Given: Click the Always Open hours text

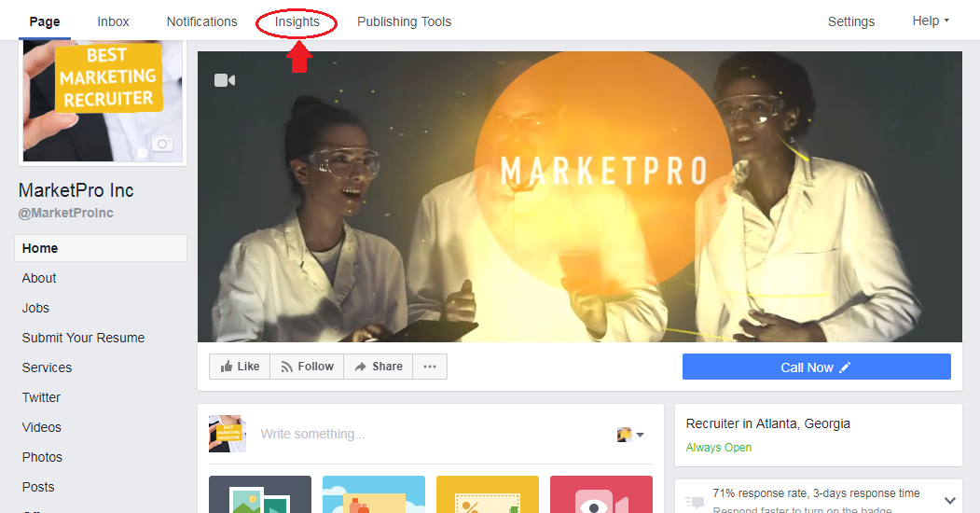Looking at the screenshot, I should tap(719, 448).
